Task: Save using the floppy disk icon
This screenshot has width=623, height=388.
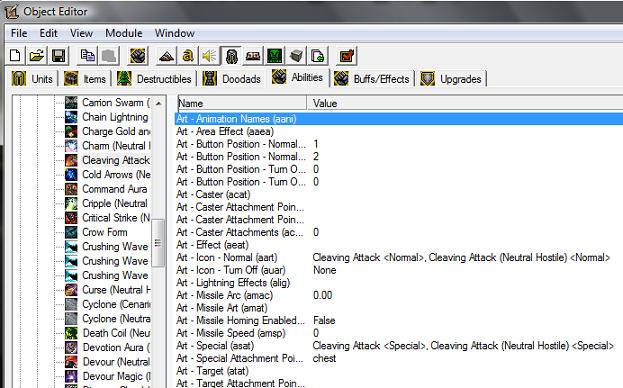Action: [58, 56]
